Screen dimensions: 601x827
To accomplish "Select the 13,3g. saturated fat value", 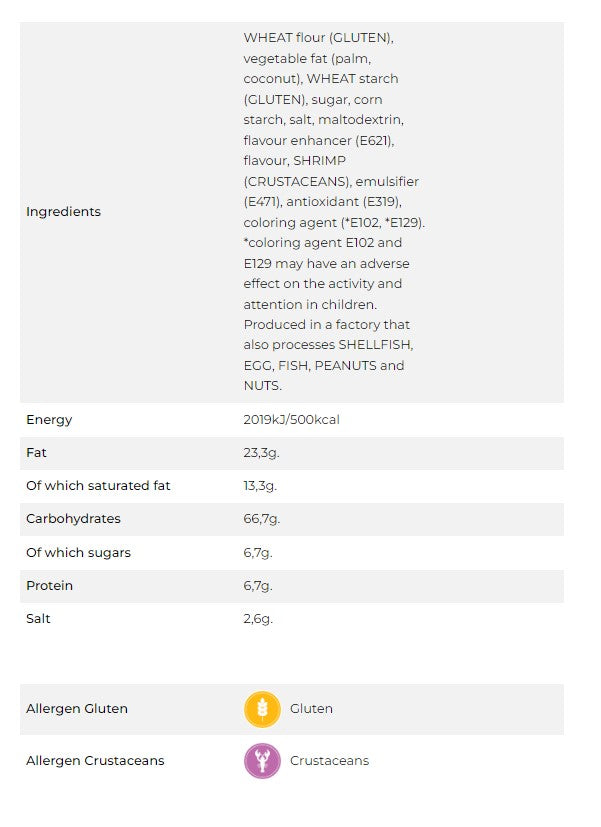I will coord(260,486).
